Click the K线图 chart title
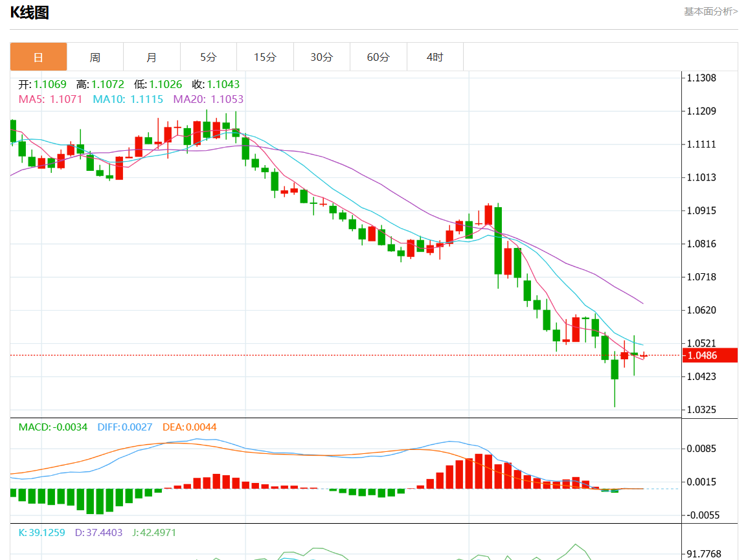748x560 pixels. pyautogui.click(x=30, y=12)
